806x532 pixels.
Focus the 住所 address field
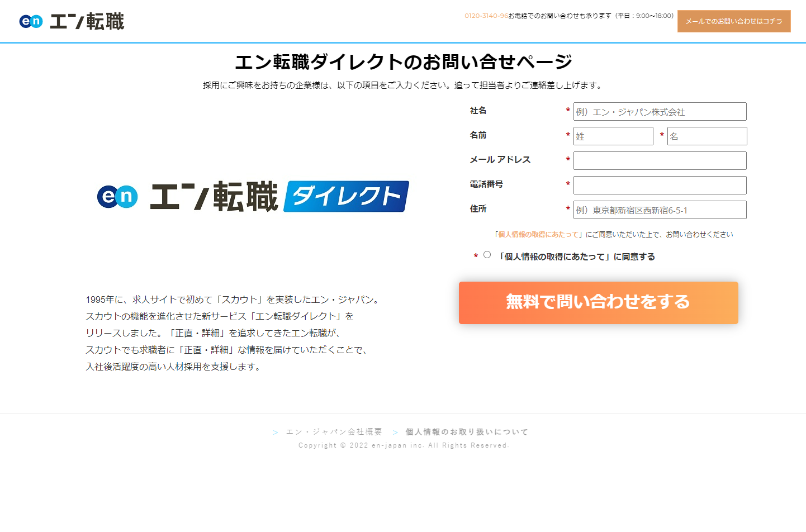(x=660, y=210)
